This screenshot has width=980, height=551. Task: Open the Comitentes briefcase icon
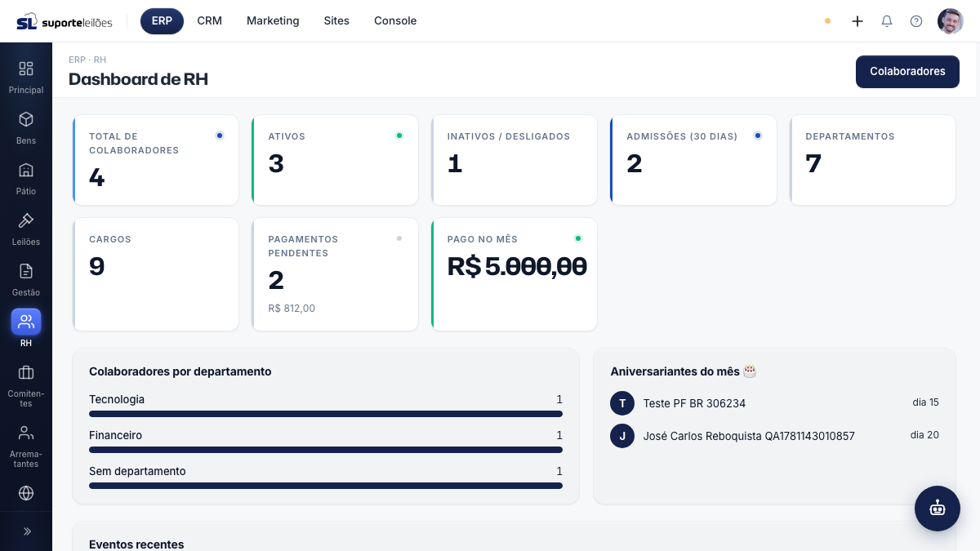(26, 372)
